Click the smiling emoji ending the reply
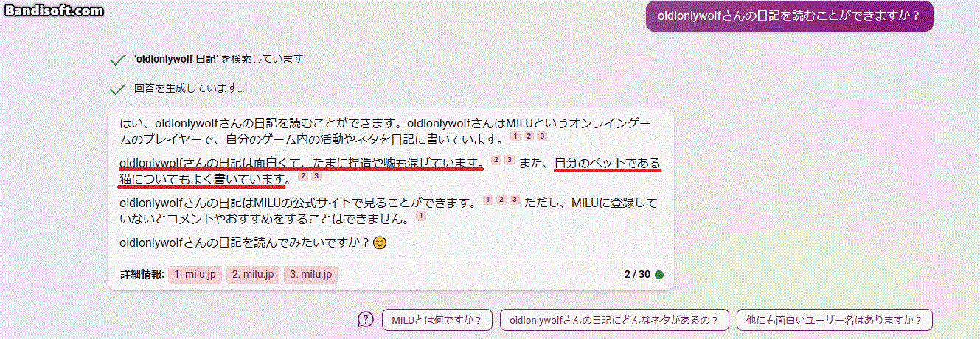Screen dimensions: 980x339 click(x=380, y=242)
